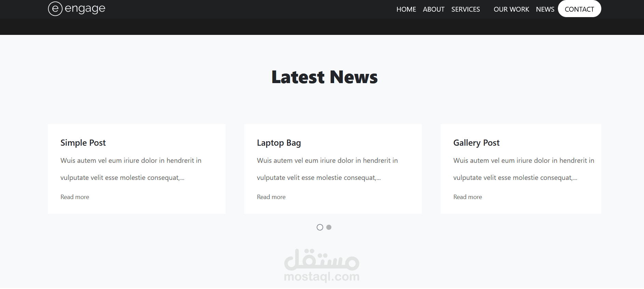This screenshot has height=289, width=644.
Task: Select the first carousel dot
Action: 320,227
